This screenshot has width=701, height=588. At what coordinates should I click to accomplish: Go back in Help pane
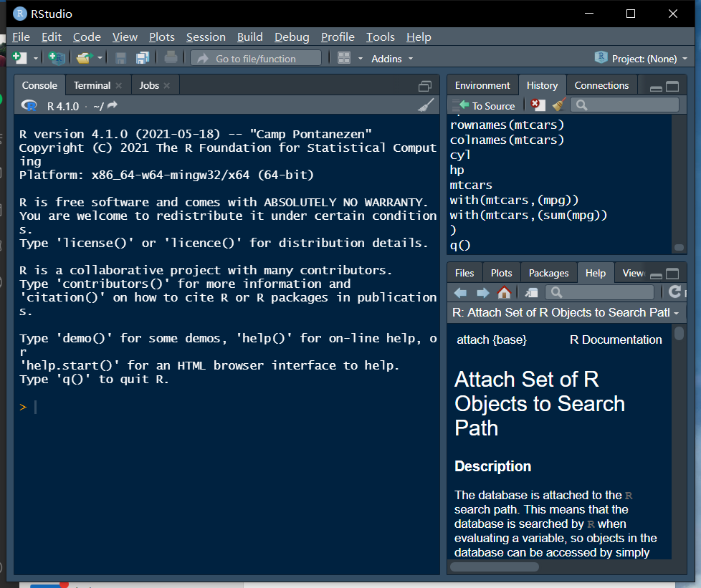pyautogui.click(x=461, y=292)
